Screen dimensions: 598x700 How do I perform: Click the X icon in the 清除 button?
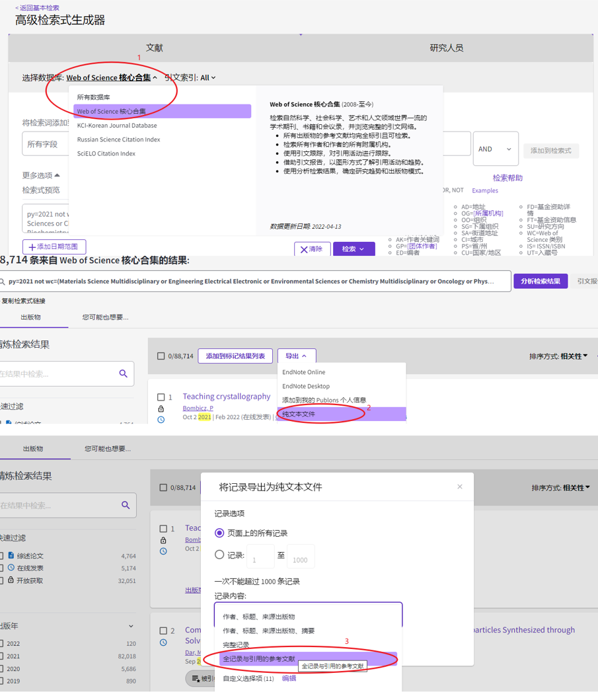[x=304, y=250]
